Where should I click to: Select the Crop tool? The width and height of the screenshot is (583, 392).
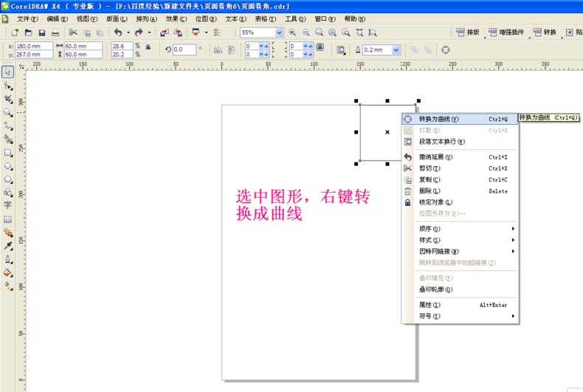pos(8,99)
